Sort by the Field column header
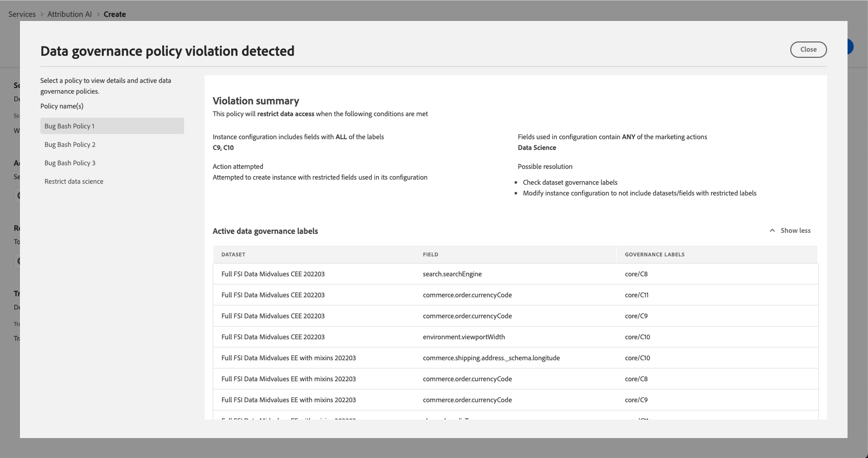 pos(431,255)
